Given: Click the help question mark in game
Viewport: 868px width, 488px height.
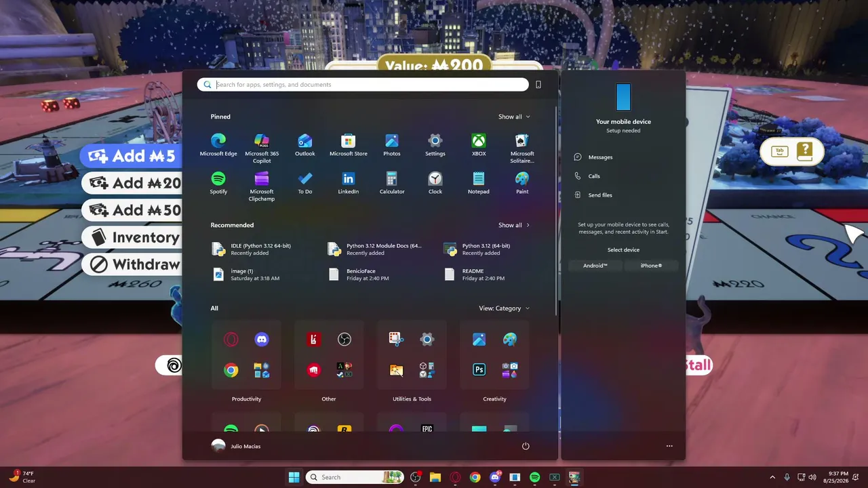Looking at the screenshot, I should tap(805, 151).
